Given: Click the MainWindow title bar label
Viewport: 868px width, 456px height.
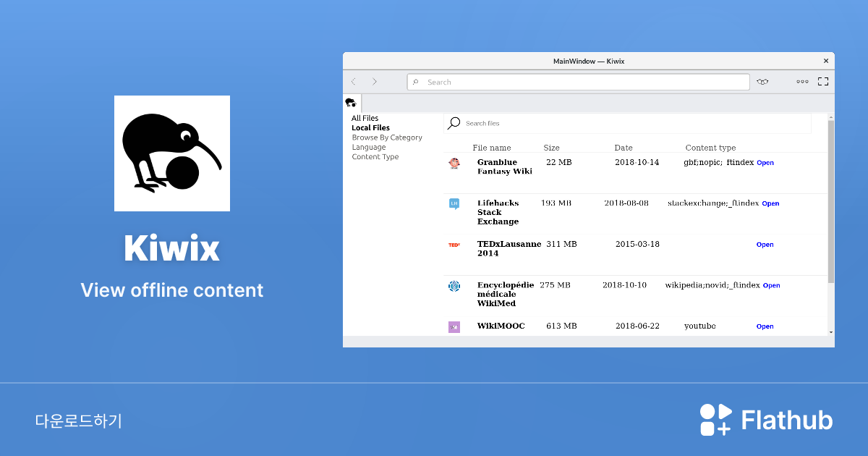Looking at the screenshot, I should coord(589,61).
